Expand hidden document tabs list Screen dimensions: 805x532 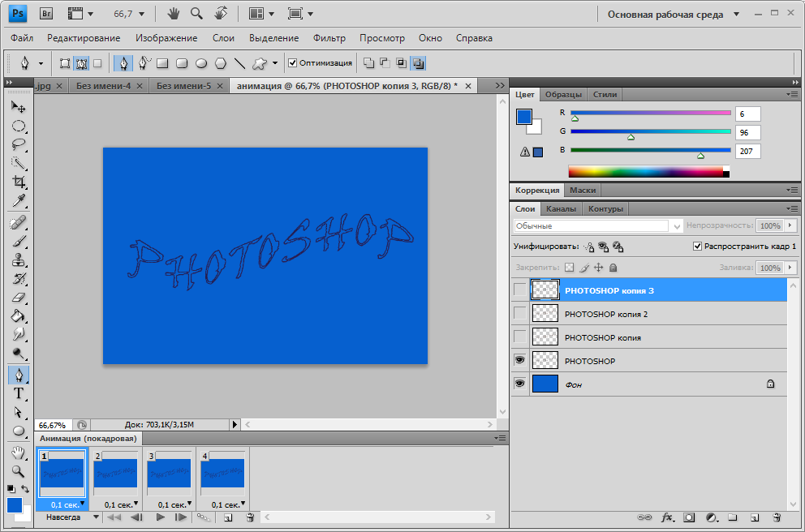[500, 86]
